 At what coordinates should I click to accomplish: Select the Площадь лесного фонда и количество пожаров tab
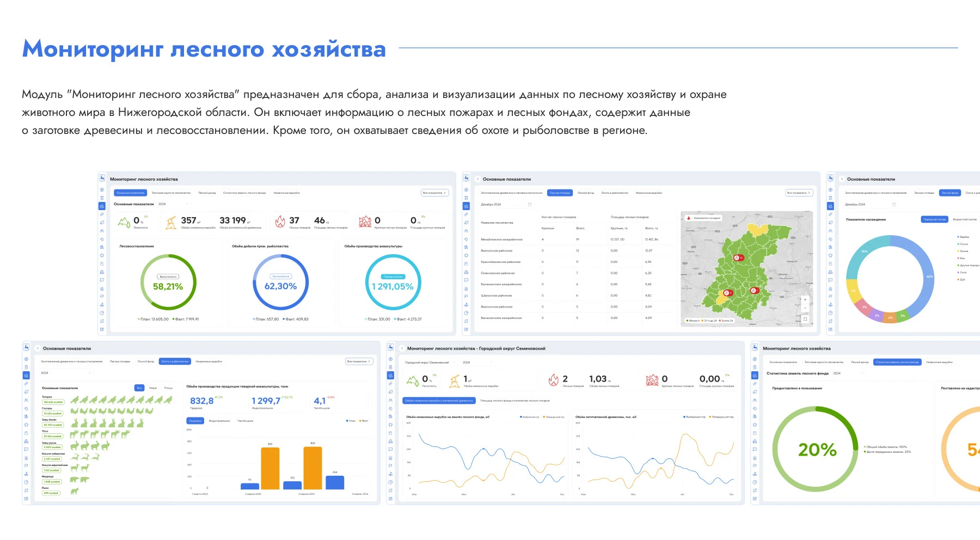(514, 401)
